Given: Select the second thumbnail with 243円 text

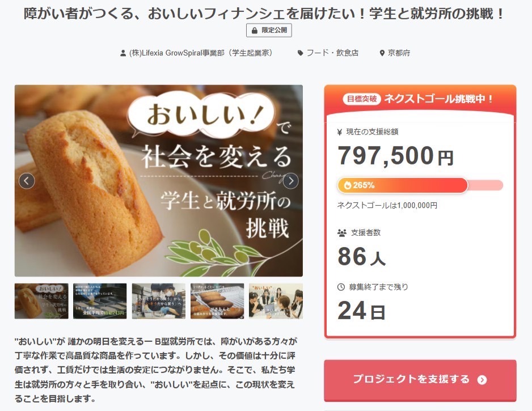Looking at the screenshot, I should pos(100,301).
